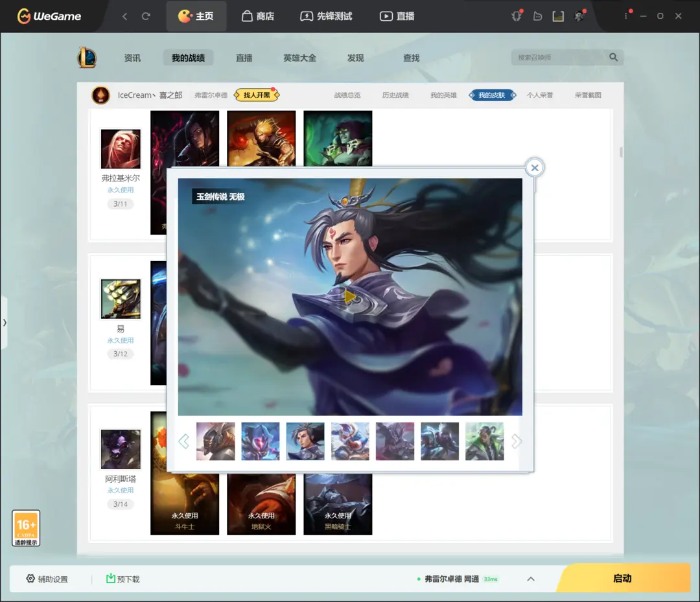Image resolution: width=700 pixels, height=602 pixels.
Task: Open the 查找 search section
Action: (x=411, y=58)
